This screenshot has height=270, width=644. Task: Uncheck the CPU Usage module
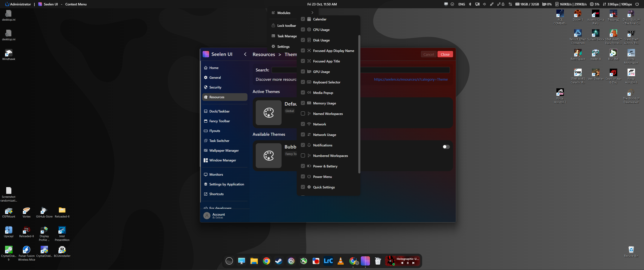[x=303, y=30]
